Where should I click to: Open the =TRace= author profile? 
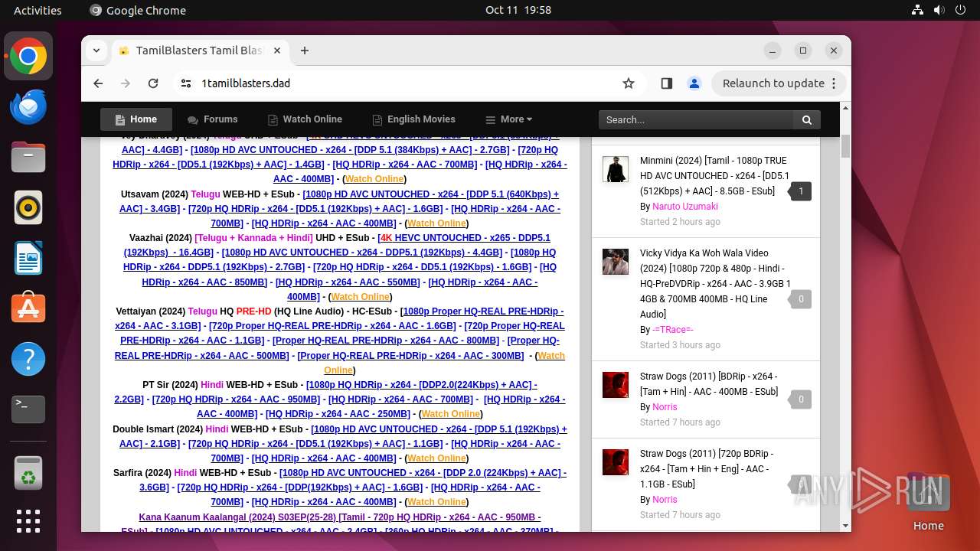pos(673,329)
